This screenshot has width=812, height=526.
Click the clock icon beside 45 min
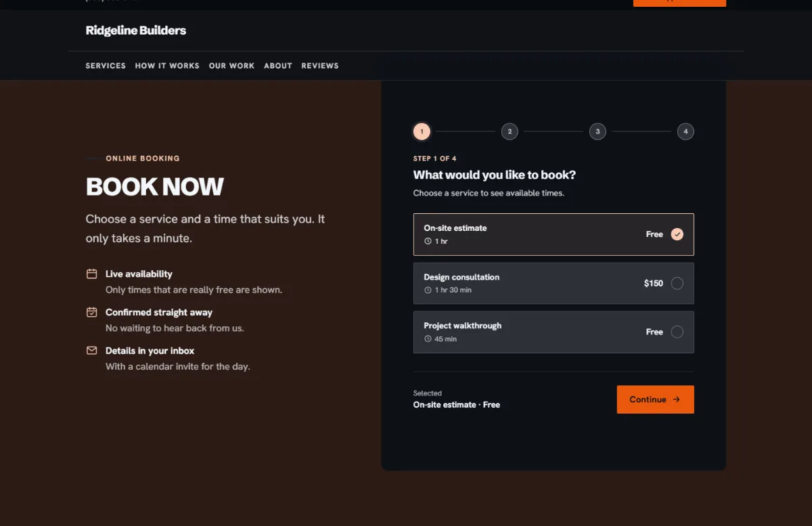(x=428, y=338)
